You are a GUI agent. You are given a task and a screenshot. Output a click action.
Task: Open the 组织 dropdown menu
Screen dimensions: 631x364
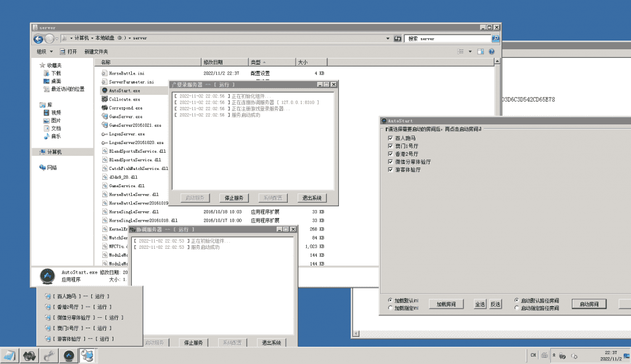pyautogui.click(x=44, y=52)
